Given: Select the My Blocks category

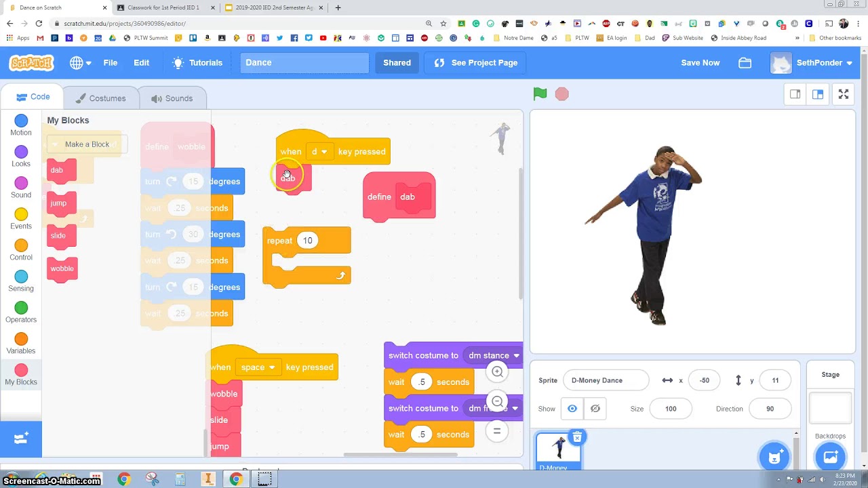Looking at the screenshot, I should pos(21,375).
